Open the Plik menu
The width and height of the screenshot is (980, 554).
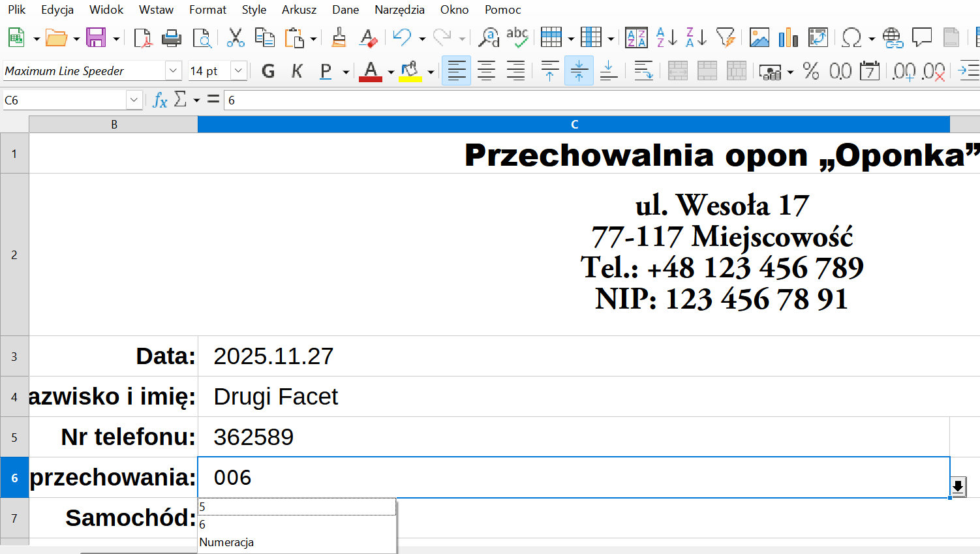click(17, 10)
